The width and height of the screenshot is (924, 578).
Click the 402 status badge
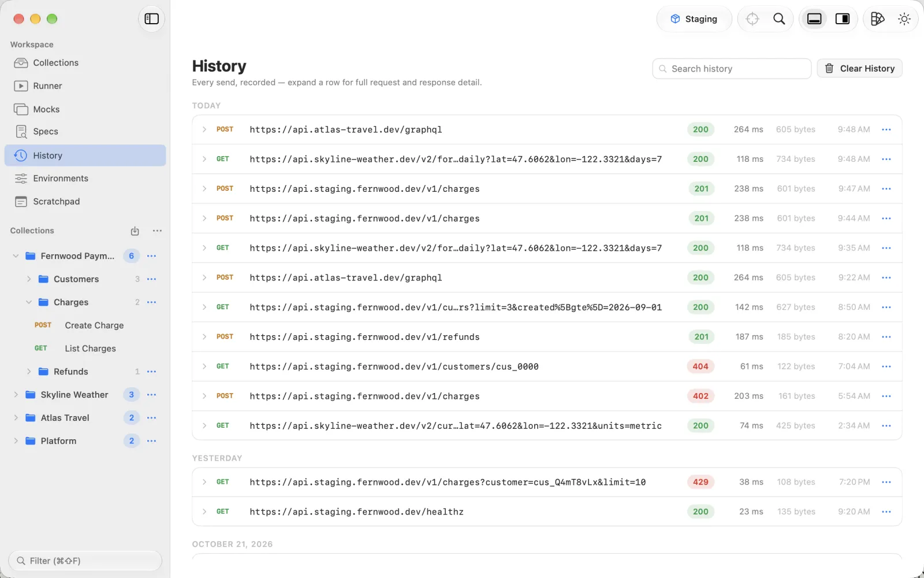point(701,396)
